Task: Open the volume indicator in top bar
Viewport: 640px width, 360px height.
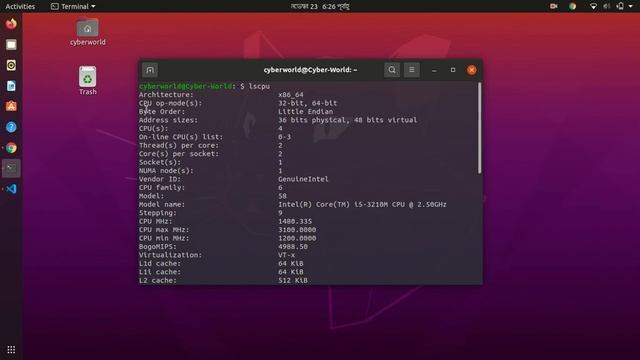Action: click(x=607, y=6)
